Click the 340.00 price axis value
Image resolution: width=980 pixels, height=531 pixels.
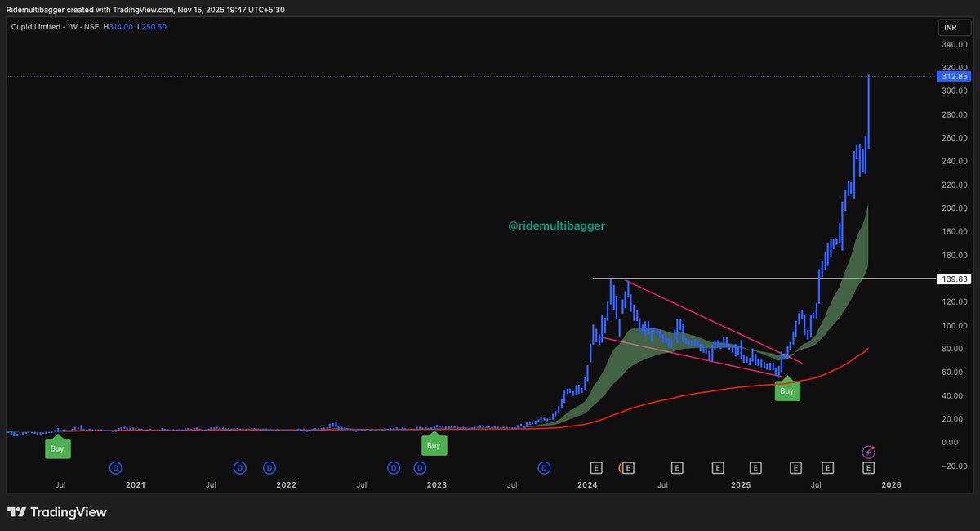954,44
